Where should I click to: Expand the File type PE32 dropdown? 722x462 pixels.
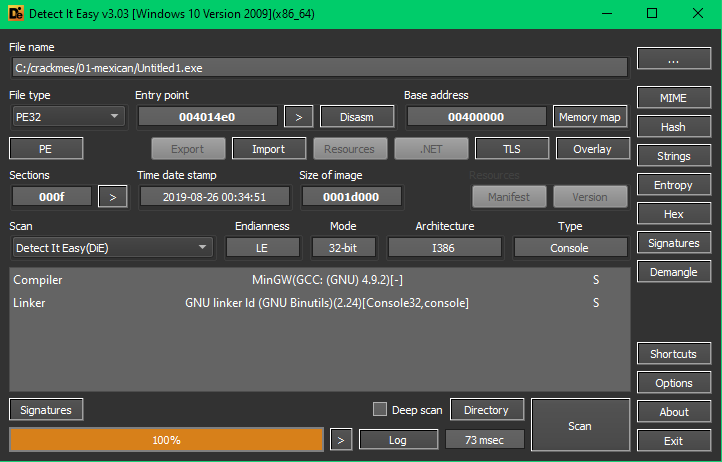point(68,117)
